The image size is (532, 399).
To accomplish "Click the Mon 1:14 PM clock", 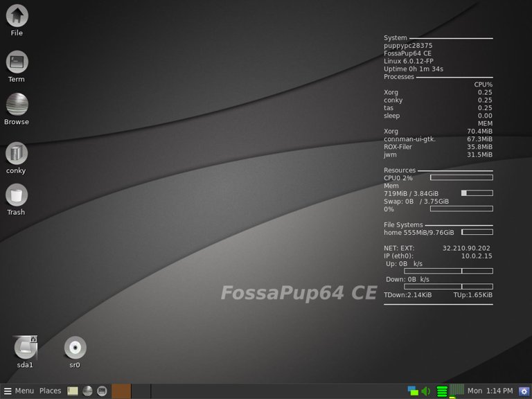I will coord(490,391).
